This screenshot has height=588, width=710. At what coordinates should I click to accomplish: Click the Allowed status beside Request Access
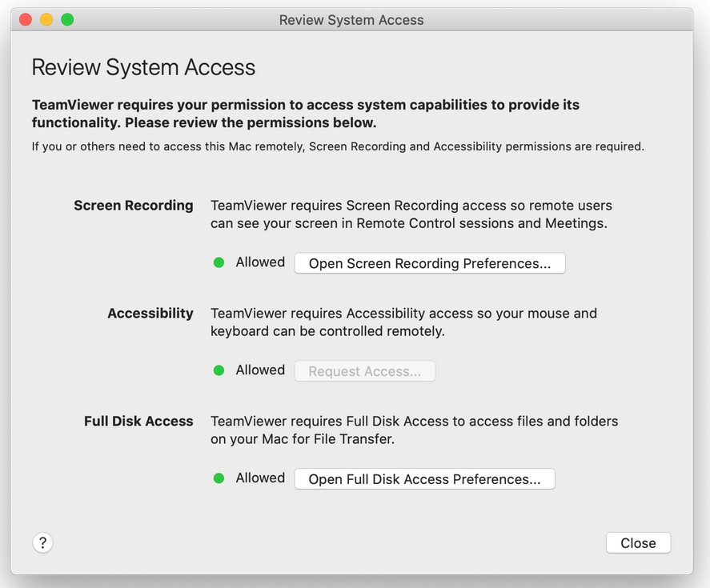260,370
